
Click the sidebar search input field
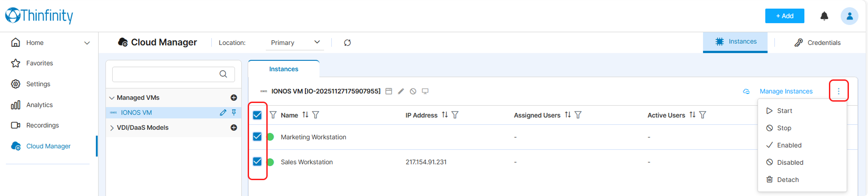point(166,74)
